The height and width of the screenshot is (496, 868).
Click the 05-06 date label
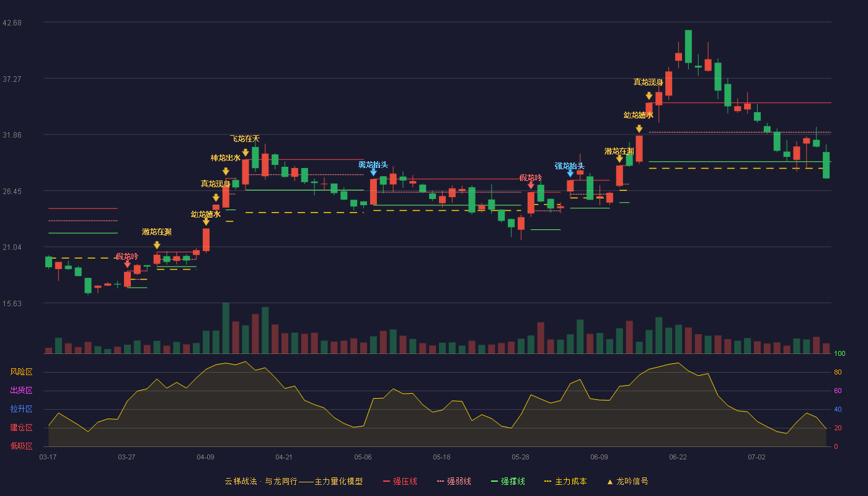363,457
